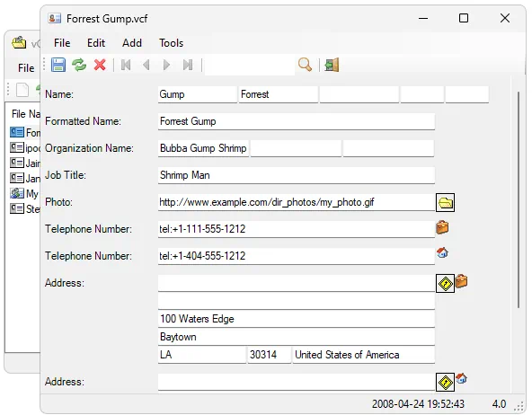The height and width of the screenshot is (415, 532).
Task: Click the File Name column header behind
Action: click(x=25, y=114)
